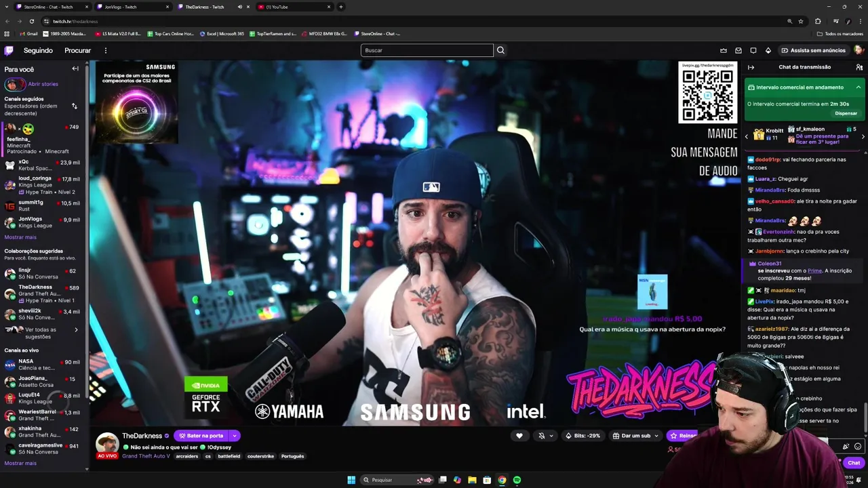The image size is (868, 488).
Task: Open the Procurar menu item
Action: pyautogui.click(x=77, y=50)
